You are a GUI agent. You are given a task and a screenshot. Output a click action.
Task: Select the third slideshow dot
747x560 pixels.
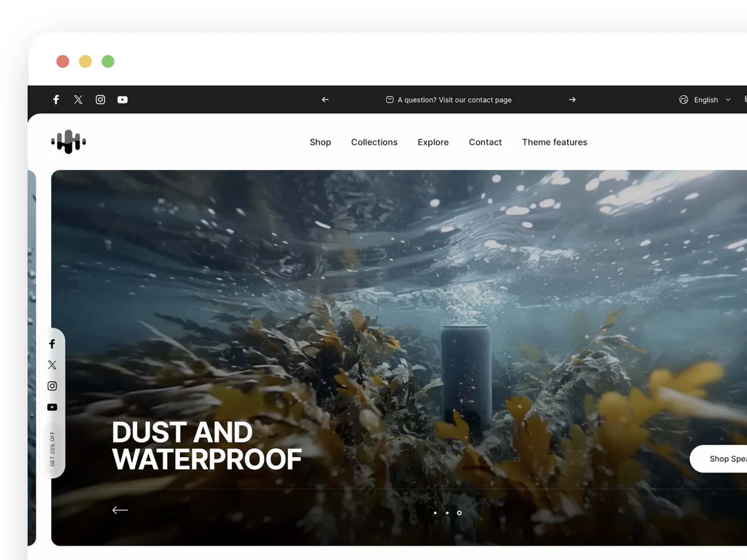(x=459, y=513)
